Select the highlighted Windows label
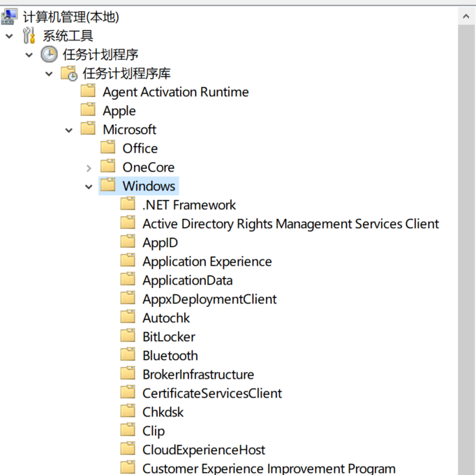This screenshot has width=476, height=475. point(149,186)
